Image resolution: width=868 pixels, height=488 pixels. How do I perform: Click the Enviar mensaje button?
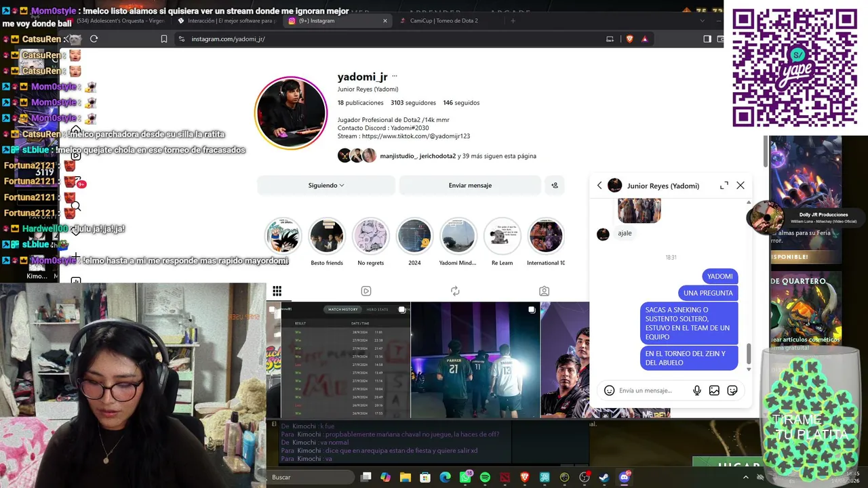click(x=470, y=185)
